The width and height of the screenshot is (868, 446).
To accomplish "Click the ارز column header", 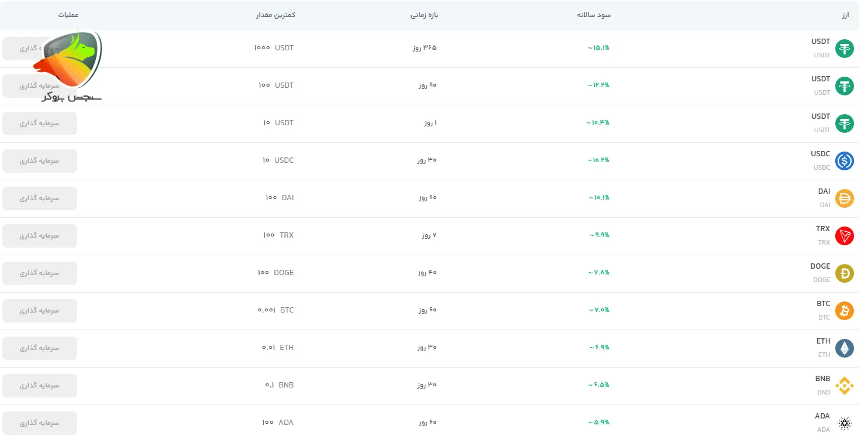I will pos(845,15).
